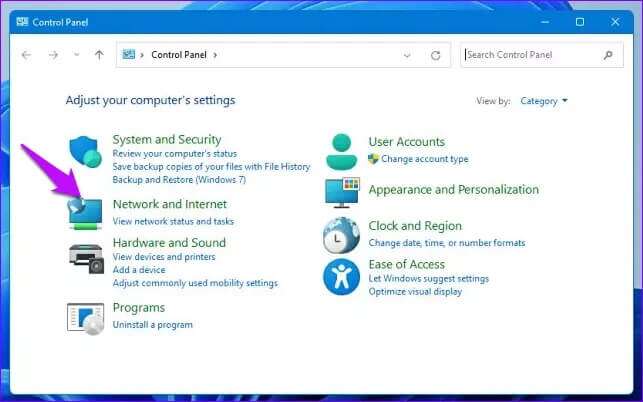
Task: Close the Control Panel window
Action: (615, 22)
